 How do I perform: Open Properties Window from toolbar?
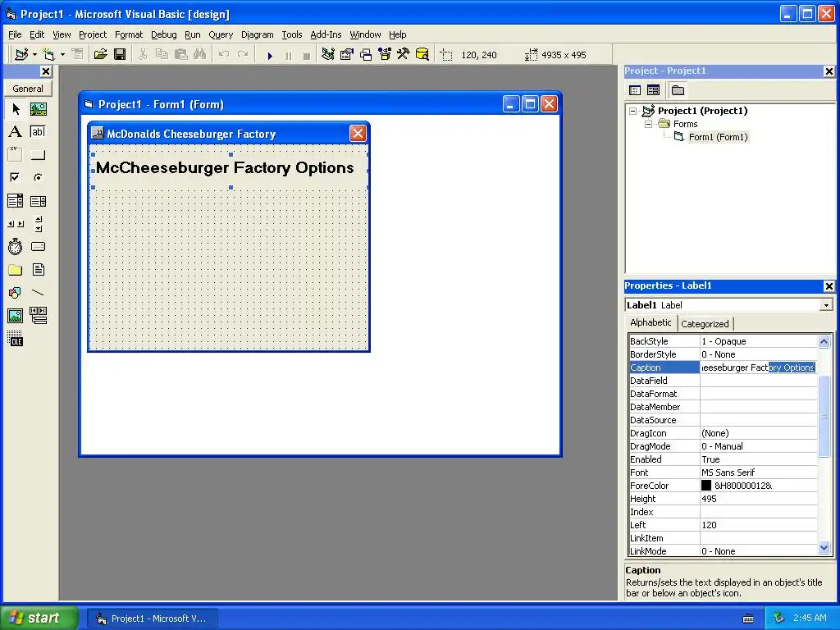[347, 54]
